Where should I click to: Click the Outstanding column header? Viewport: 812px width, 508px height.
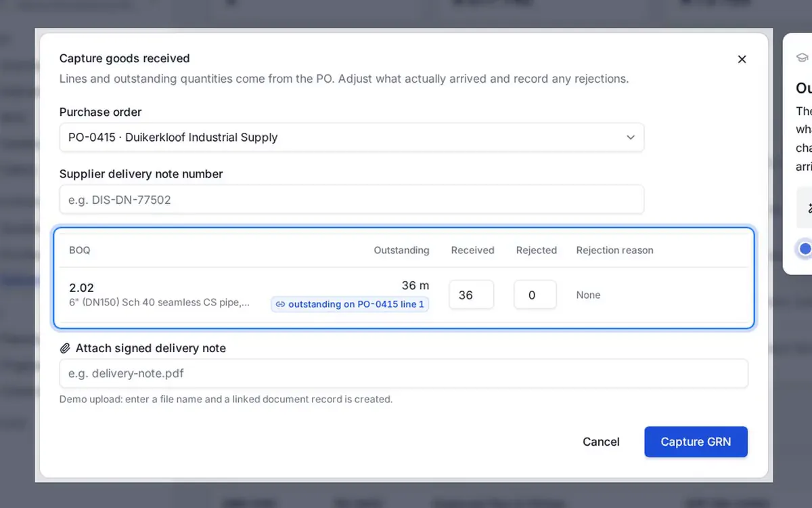pos(401,250)
